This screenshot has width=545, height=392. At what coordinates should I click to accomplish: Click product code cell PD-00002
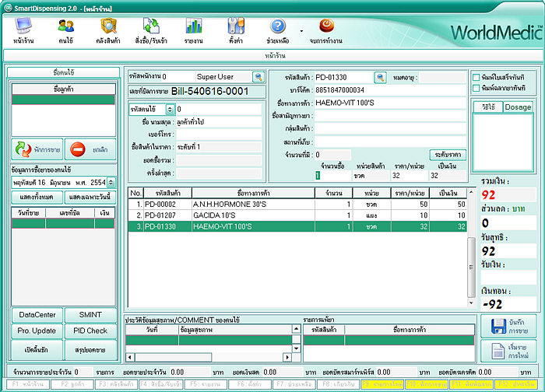(x=167, y=204)
